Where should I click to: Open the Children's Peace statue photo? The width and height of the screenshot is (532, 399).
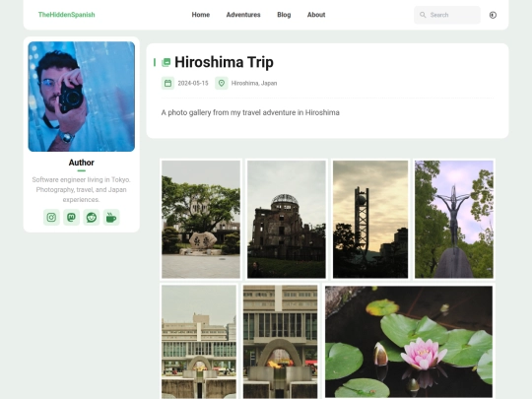click(x=454, y=219)
